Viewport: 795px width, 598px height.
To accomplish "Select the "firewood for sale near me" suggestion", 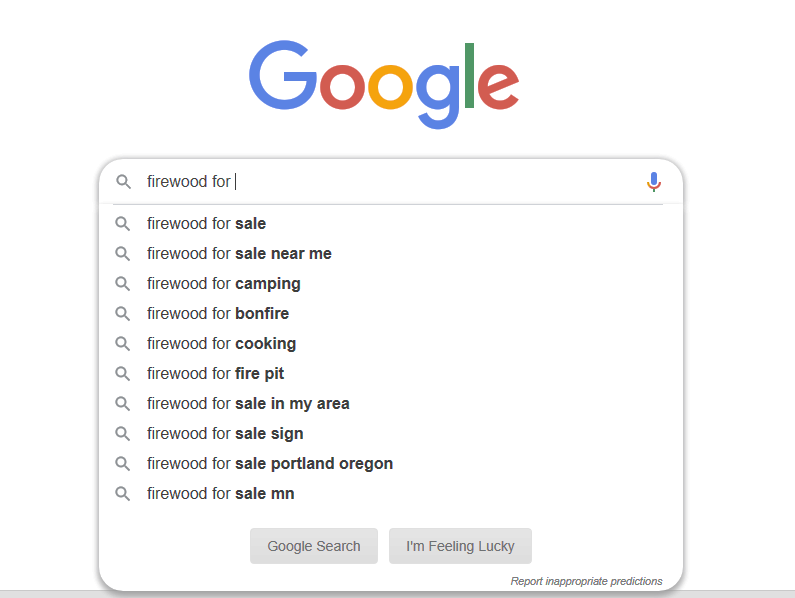I will pos(239,254).
